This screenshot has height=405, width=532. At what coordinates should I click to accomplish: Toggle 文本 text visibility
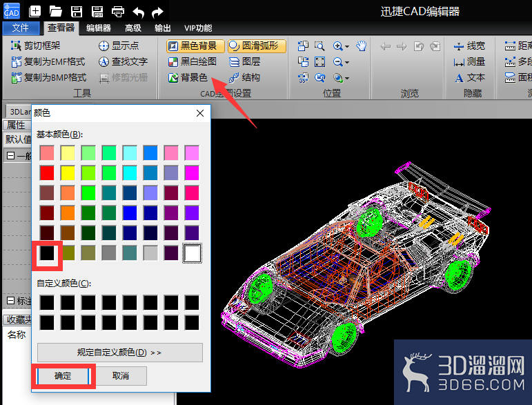coord(470,78)
